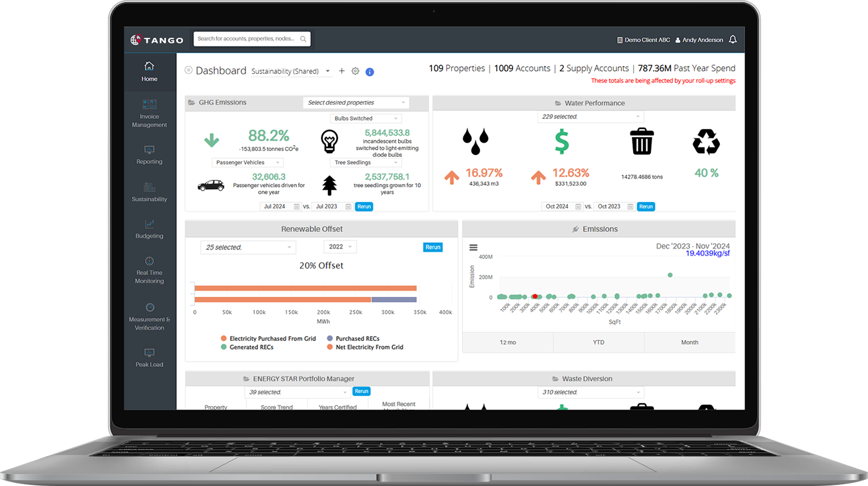The height and width of the screenshot is (486, 868).
Task: Click the 19.4039kg/sf link
Action: coord(707,252)
